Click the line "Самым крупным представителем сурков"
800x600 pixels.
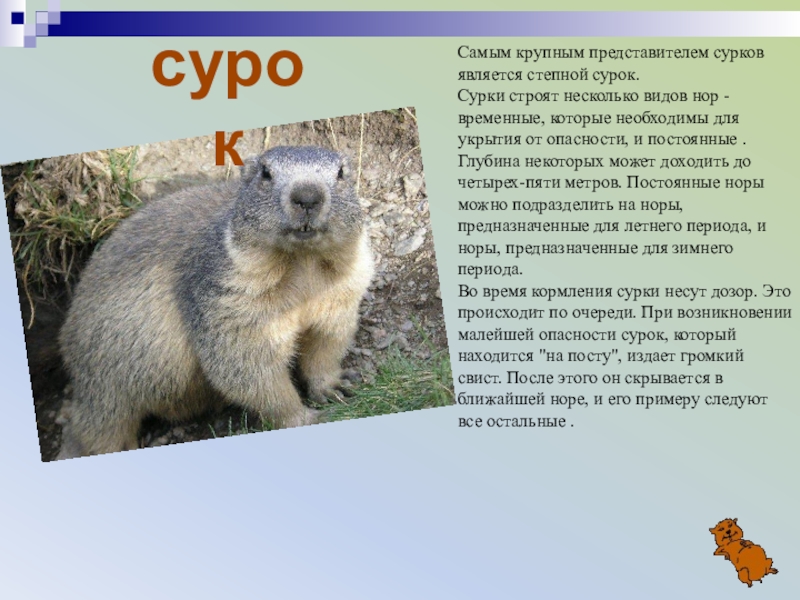coord(611,53)
